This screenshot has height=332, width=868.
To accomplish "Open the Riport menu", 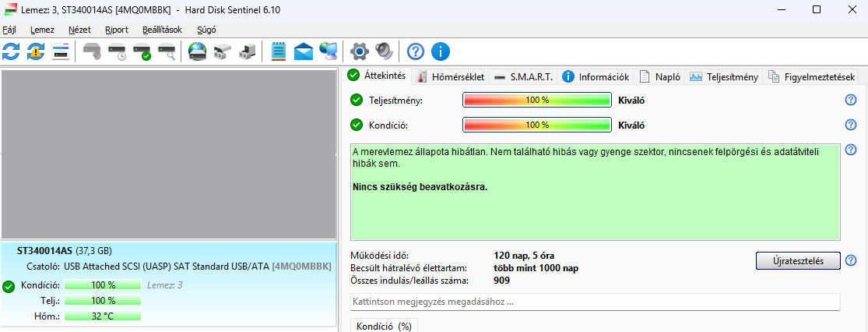I will point(116,30).
